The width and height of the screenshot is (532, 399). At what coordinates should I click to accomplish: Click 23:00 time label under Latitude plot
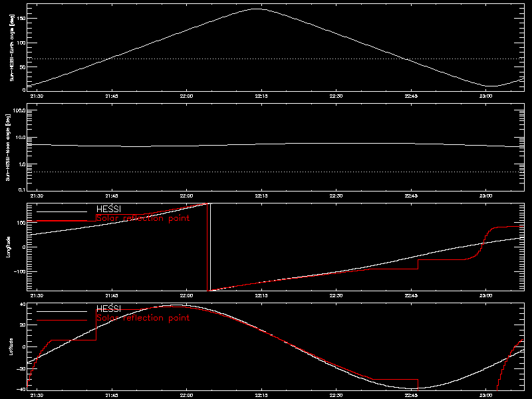coord(486,395)
